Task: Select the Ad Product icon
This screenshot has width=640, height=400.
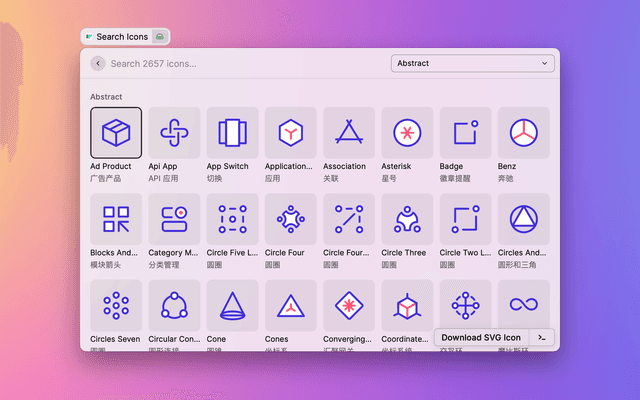Action: 116,133
